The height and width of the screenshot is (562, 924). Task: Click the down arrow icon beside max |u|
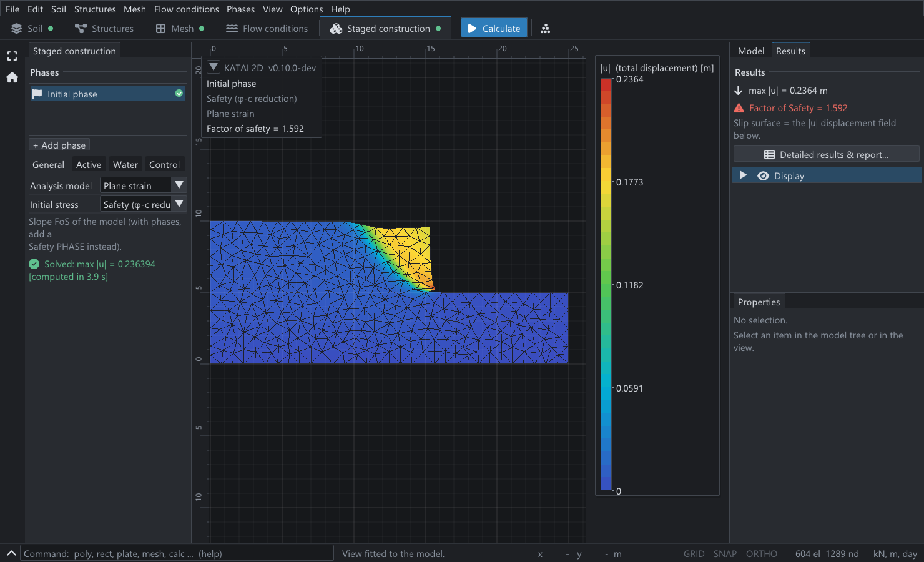[x=739, y=91]
